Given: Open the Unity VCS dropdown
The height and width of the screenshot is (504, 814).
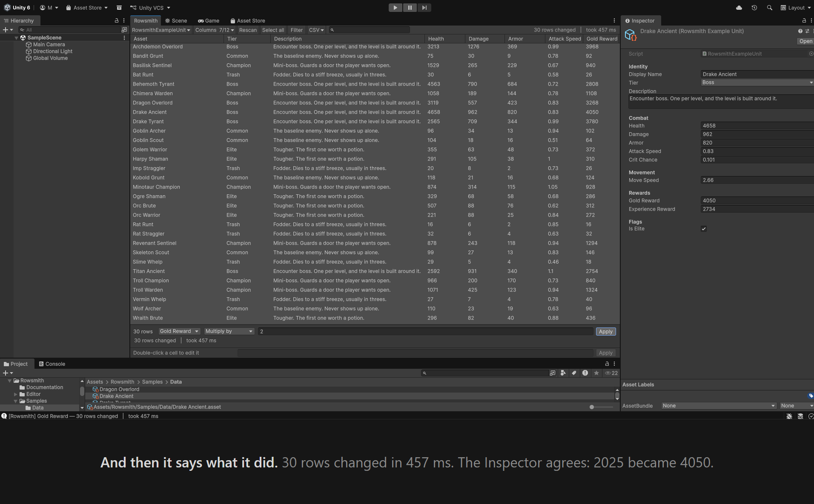Looking at the screenshot, I should [x=150, y=8].
